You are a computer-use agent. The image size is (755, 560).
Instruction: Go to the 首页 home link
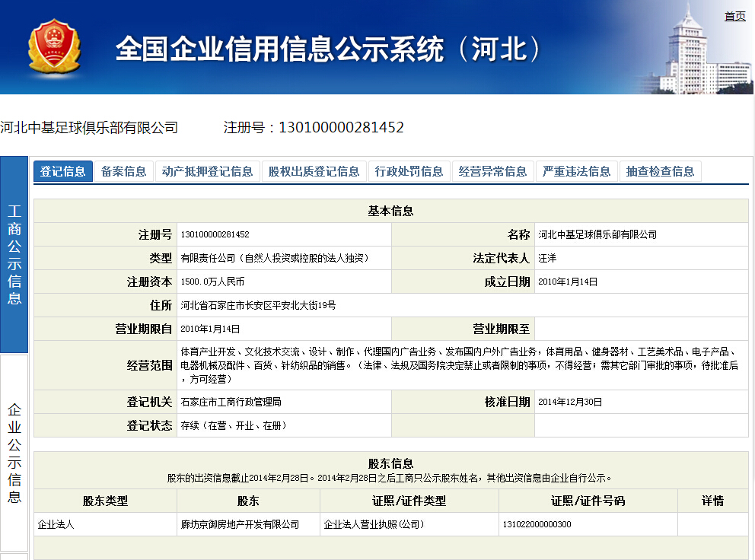734,16
